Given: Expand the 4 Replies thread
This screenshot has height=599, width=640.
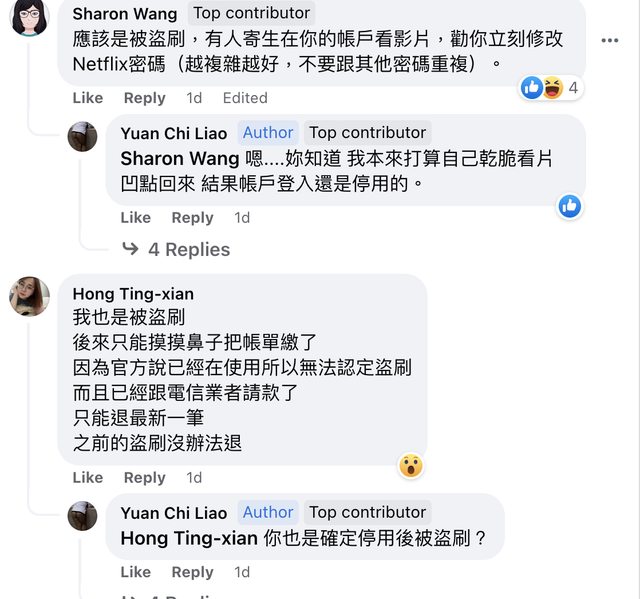Looking at the screenshot, I should (x=176, y=249).
